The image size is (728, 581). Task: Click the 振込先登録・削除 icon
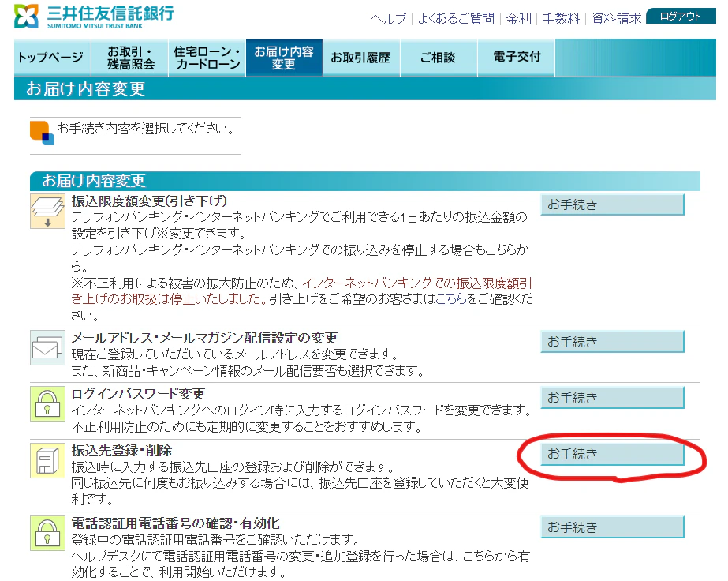pyautogui.click(x=48, y=460)
